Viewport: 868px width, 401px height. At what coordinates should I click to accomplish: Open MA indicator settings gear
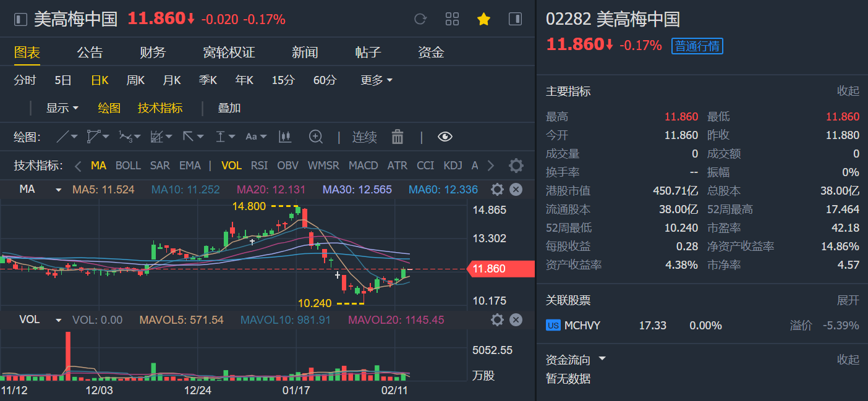click(x=497, y=190)
